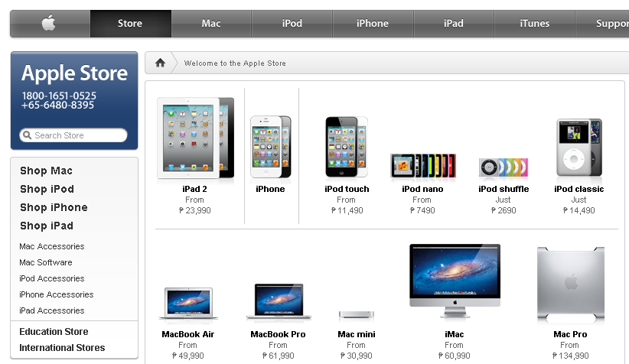This screenshot has width=629, height=364.
Task: View the iPod classic product image
Action: pos(578,148)
